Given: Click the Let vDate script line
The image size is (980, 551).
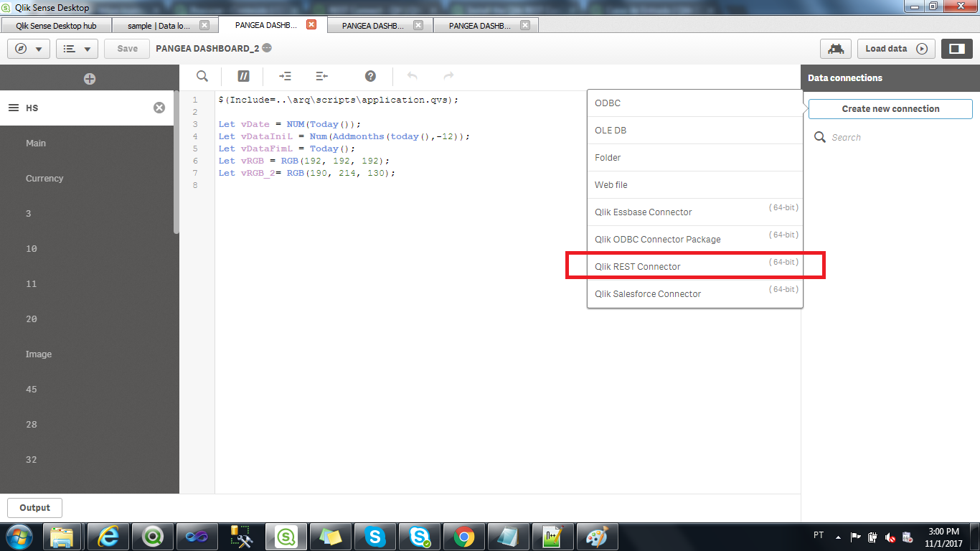Looking at the screenshot, I should click(x=290, y=124).
